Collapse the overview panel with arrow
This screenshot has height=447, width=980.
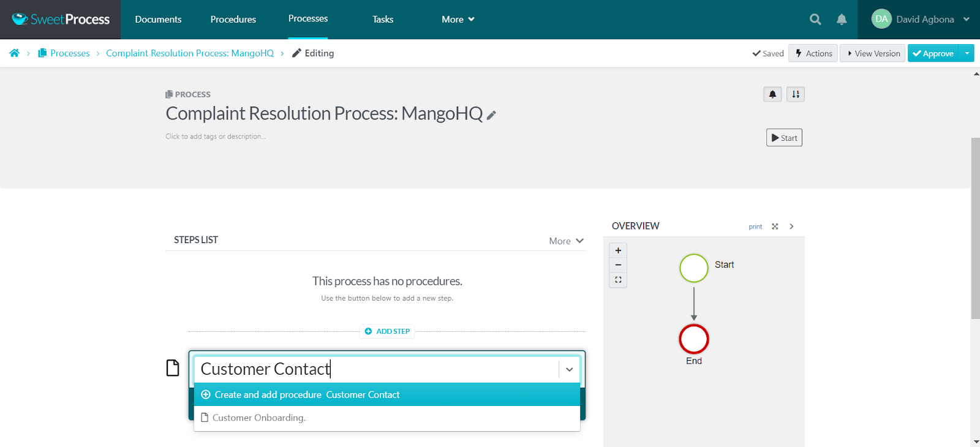point(791,227)
